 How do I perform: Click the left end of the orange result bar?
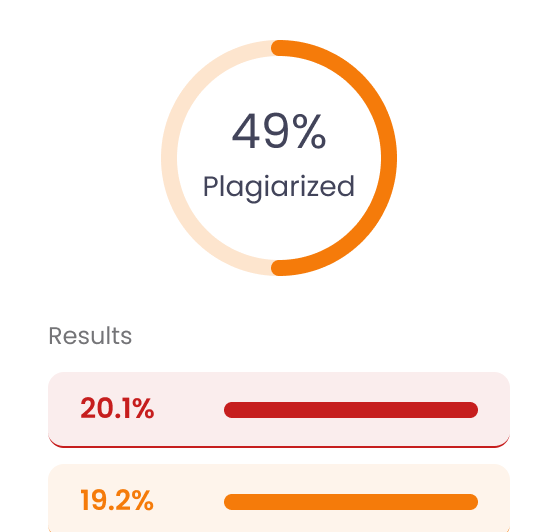(232, 502)
